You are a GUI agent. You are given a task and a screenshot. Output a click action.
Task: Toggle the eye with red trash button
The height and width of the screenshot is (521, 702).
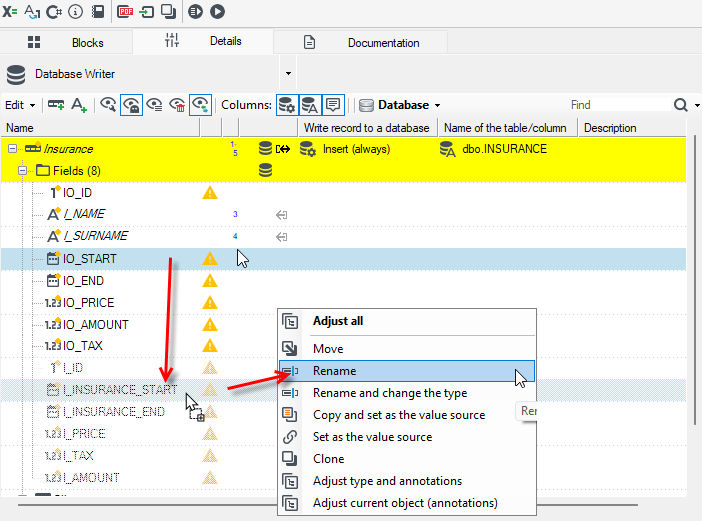pyautogui.click(x=177, y=105)
